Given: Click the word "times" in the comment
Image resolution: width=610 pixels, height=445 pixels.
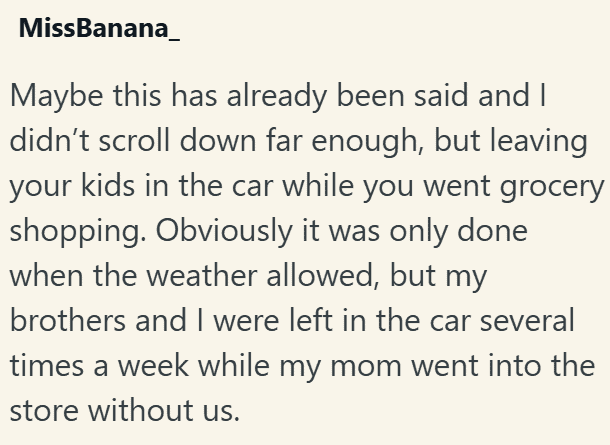Looking at the screenshot, I should click(47, 365).
